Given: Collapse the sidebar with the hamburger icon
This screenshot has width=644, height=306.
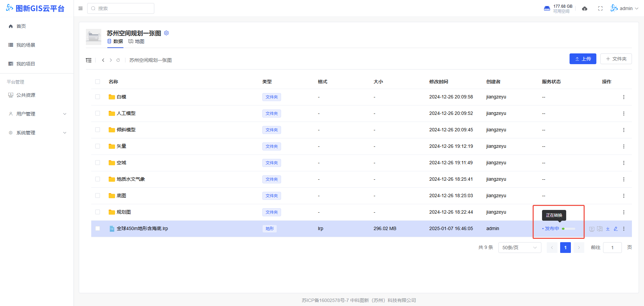Looking at the screenshot, I should coord(80,8).
